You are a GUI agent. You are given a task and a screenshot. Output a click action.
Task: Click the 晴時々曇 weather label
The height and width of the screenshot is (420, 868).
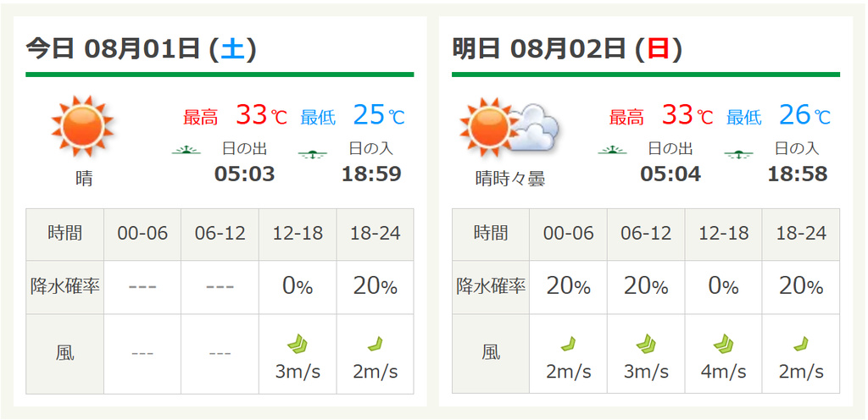(510, 178)
